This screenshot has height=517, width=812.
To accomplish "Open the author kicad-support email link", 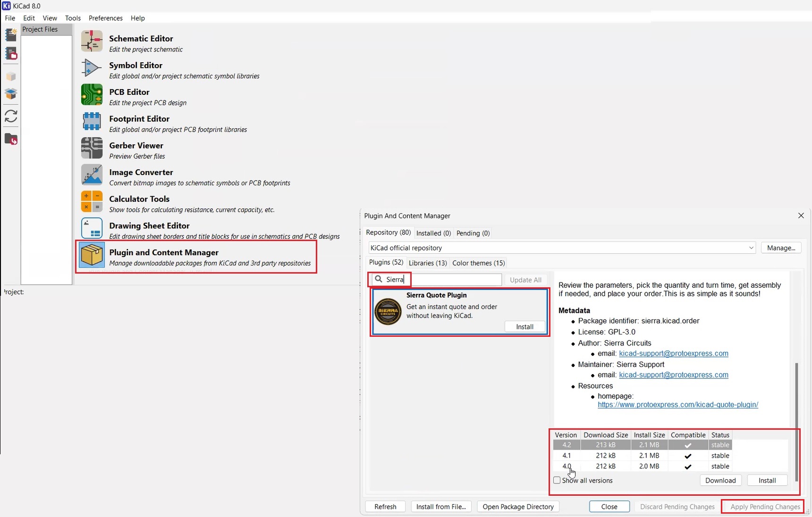I will coord(674,353).
